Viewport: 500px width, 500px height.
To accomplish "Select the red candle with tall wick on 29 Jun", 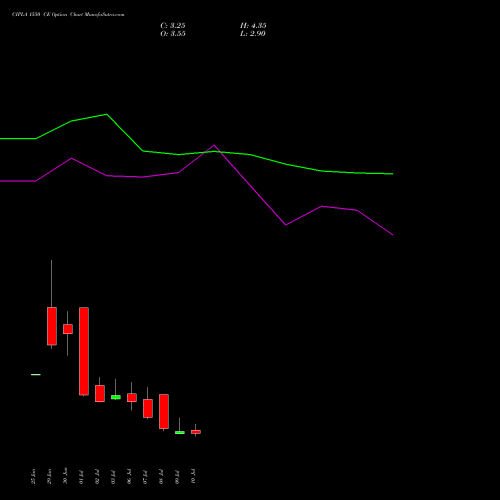I will point(52,326).
